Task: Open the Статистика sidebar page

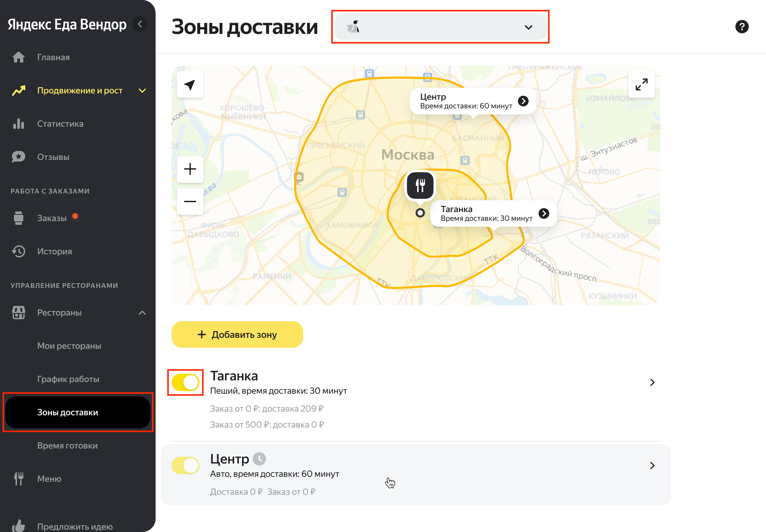Action: pos(60,124)
